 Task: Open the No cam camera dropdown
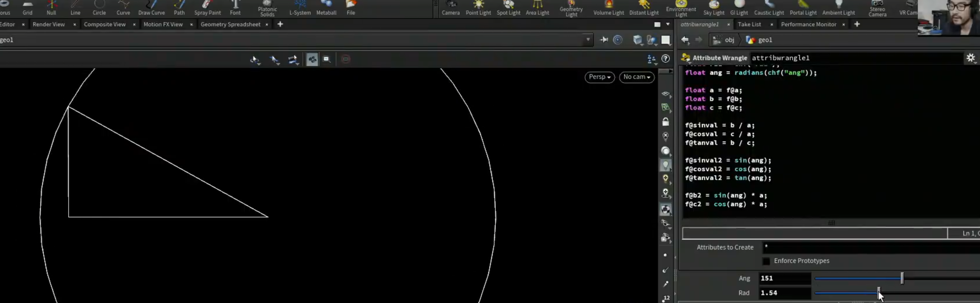tap(636, 77)
